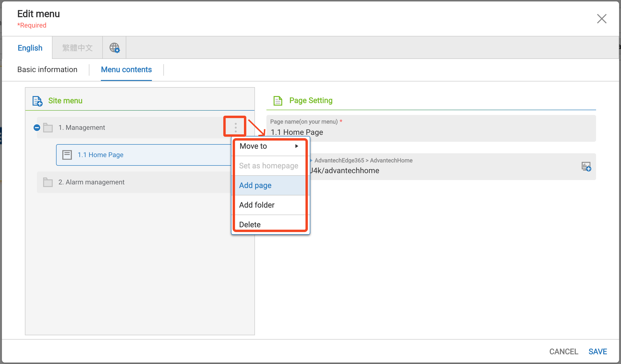Screen dimensions: 621x364
Task: Switch to the Basic information tab
Action: (47, 69)
